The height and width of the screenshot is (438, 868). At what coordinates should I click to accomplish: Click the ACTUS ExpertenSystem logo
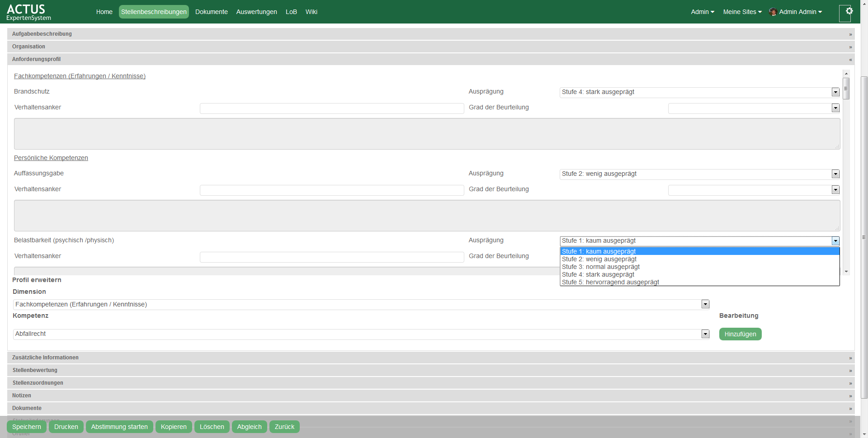pyautogui.click(x=28, y=12)
